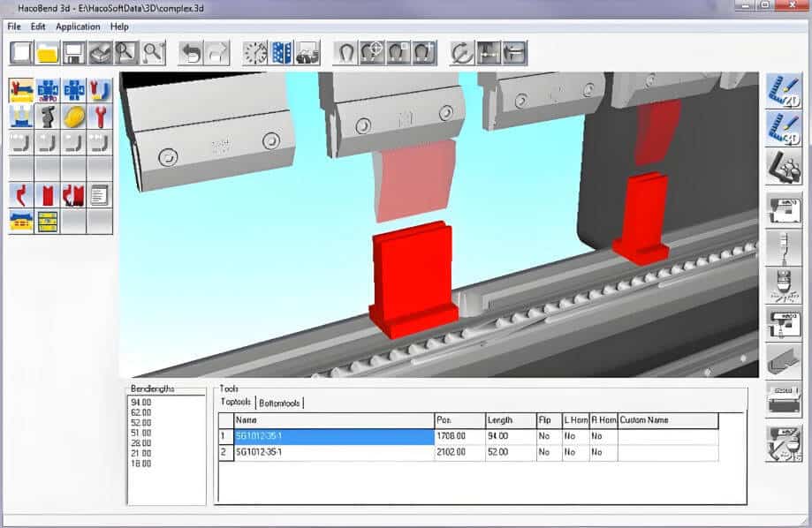Click the grey list sheet icon
The height and width of the screenshot is (528, 812).
[100, 196]
